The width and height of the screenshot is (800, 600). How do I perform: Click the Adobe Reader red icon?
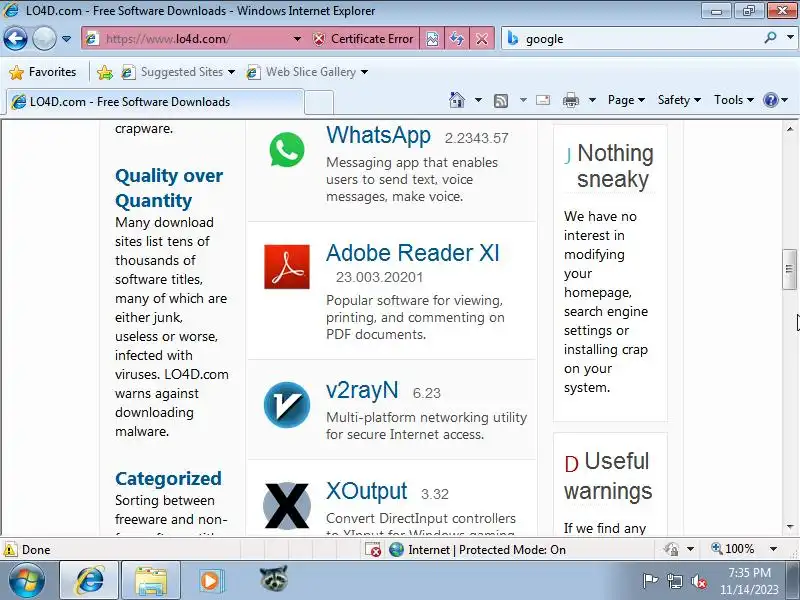tap(287, 266)
